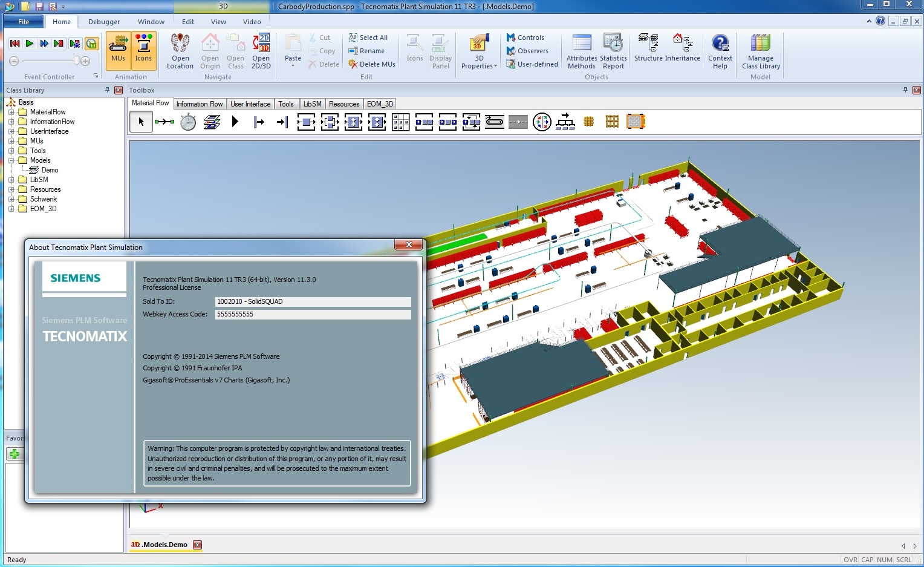
Task: Open the User Interface toolbox tab
Action: click(x=250, y=104)
